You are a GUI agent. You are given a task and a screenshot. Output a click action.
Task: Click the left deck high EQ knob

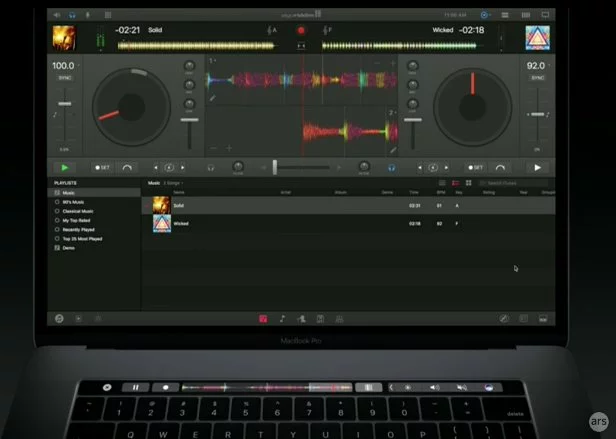tap(189, 66)
